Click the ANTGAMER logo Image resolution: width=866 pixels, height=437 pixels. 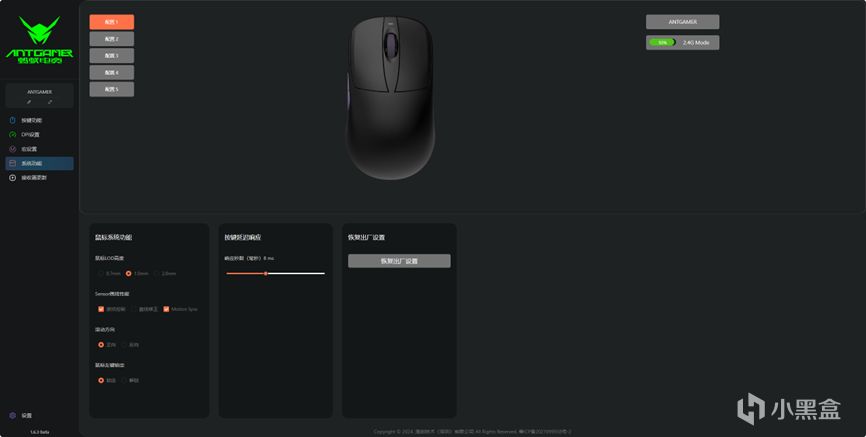coord(39,40)
